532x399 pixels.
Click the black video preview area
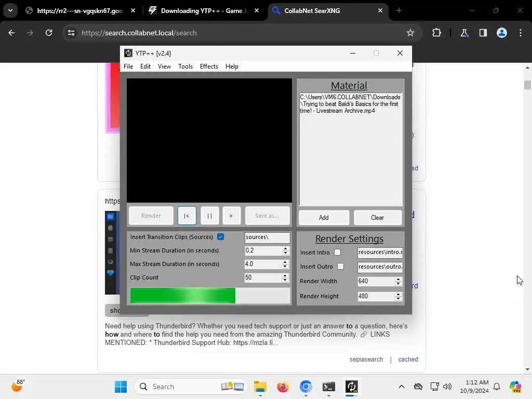click(x=209, y=141)
